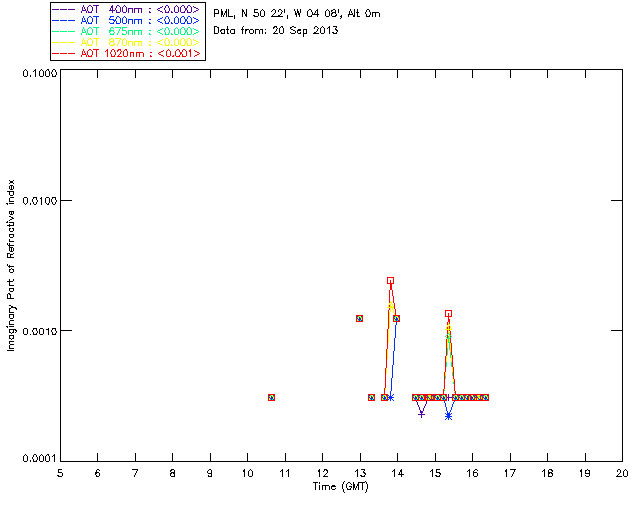Click the x-axis tick label 8

pos(173,473)
